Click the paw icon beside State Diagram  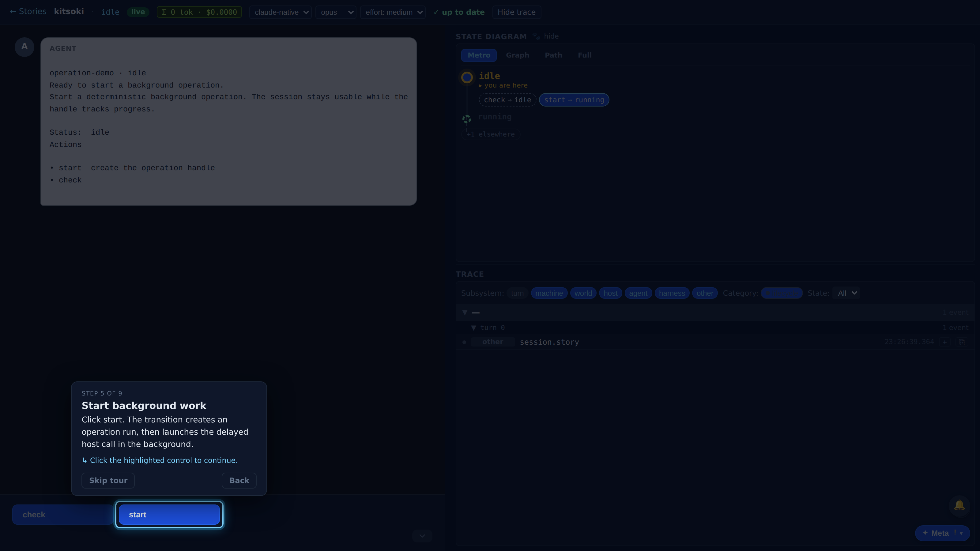click(536, 36)
